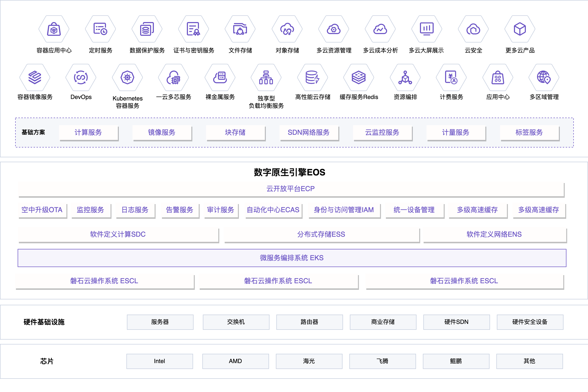Click the 更多云产品 cube icon
Screen dimensions: 588x392
coord(520,29)
